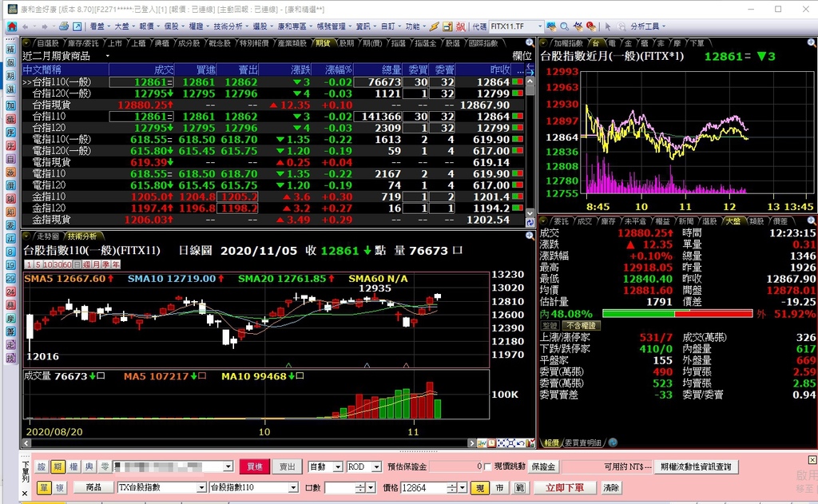Click the round menu icon left of 自選股 tab

(x=27, y=43)
